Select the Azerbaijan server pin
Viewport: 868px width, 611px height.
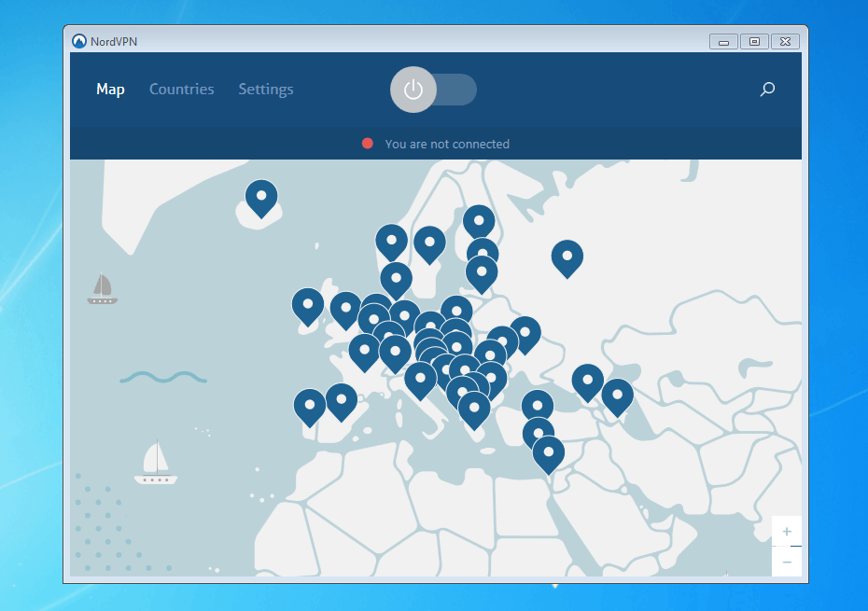tap(618, 397)
